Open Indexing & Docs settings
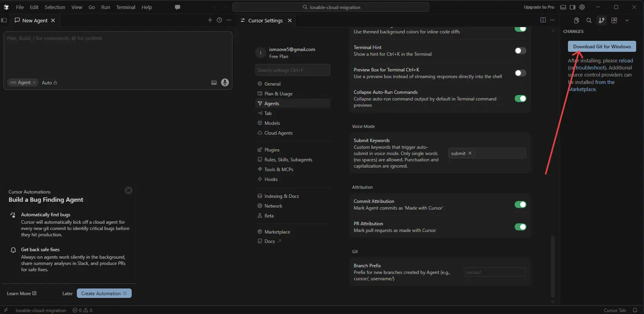Screen dimensions: 644x314 [292, 196]
